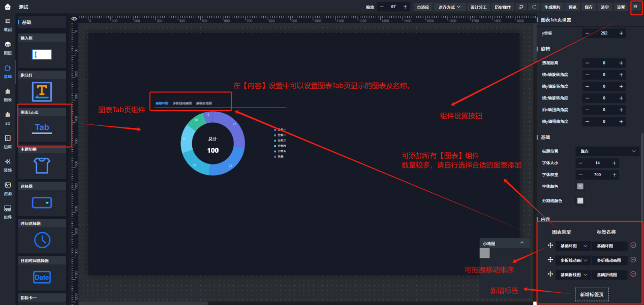This screenshot has height=305, width=644.
Task: Open the 图表 chart components category
Action: point(8,94)
